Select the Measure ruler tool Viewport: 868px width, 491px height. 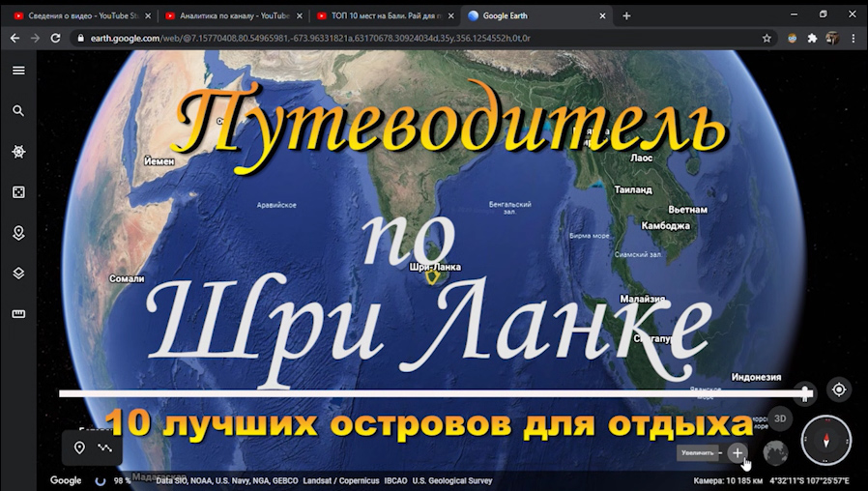click(x=18, y=314)
